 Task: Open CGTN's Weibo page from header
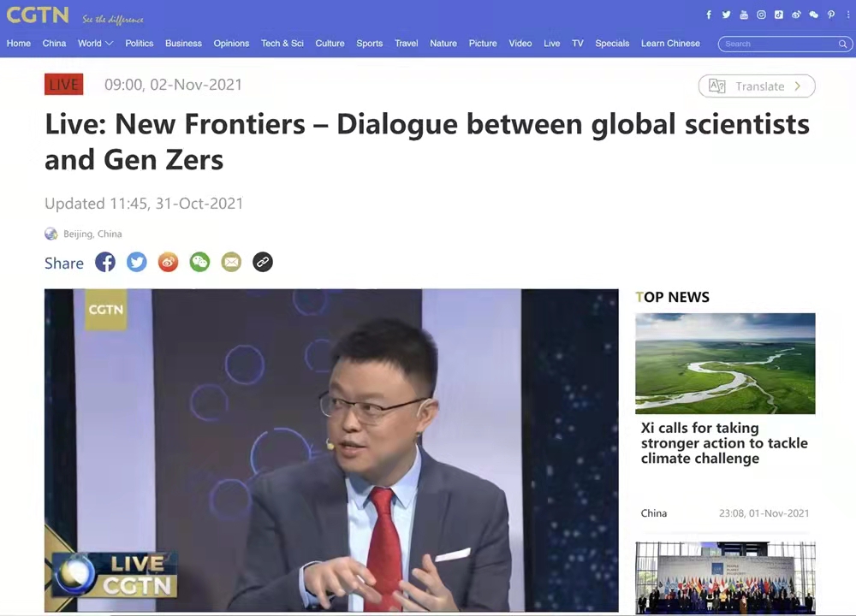coord(796,15)
